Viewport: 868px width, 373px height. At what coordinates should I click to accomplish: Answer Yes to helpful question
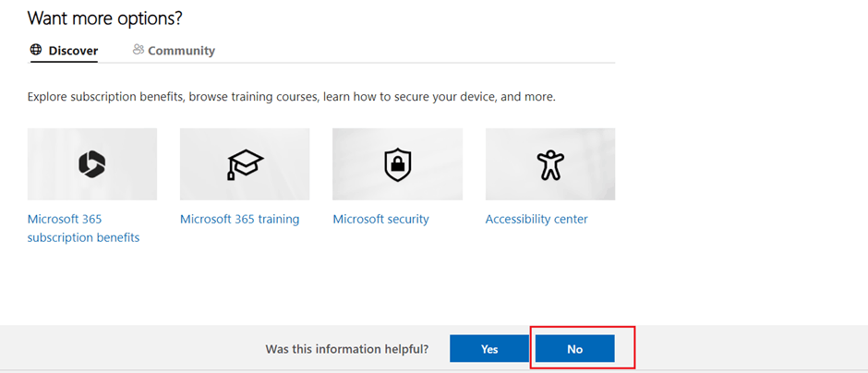coord(489,349)
